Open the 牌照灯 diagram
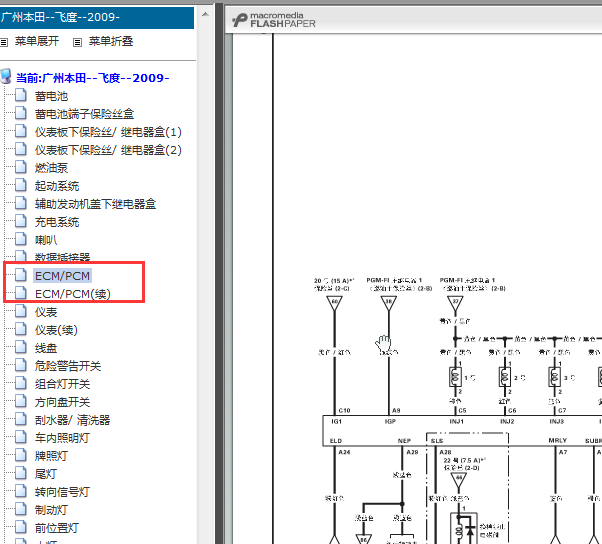This screenshot has width=602, height=544. click(51, 456)
